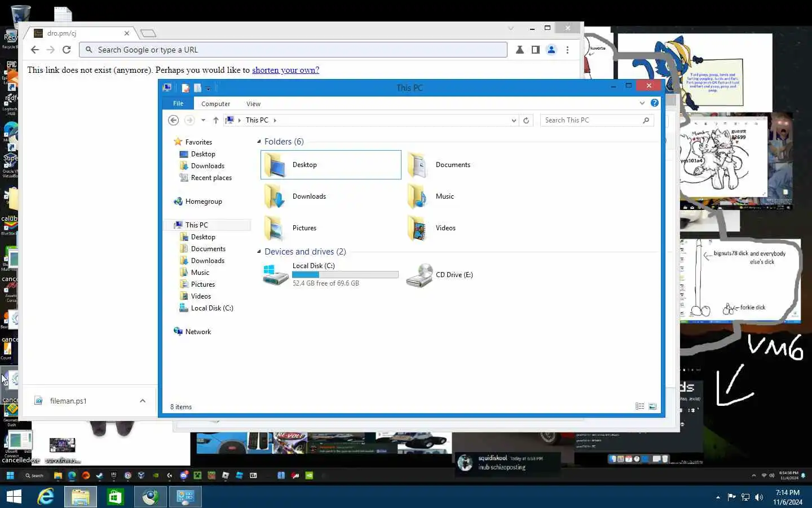Click the search magnifier in Explorer
Viewport: 812px width, 508px height.
(x=646, y=120)
